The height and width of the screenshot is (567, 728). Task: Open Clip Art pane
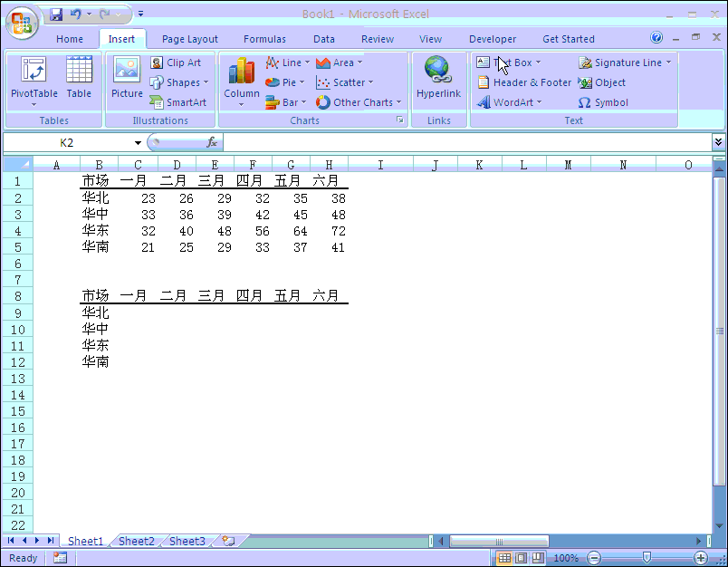(x=176, y=62)
